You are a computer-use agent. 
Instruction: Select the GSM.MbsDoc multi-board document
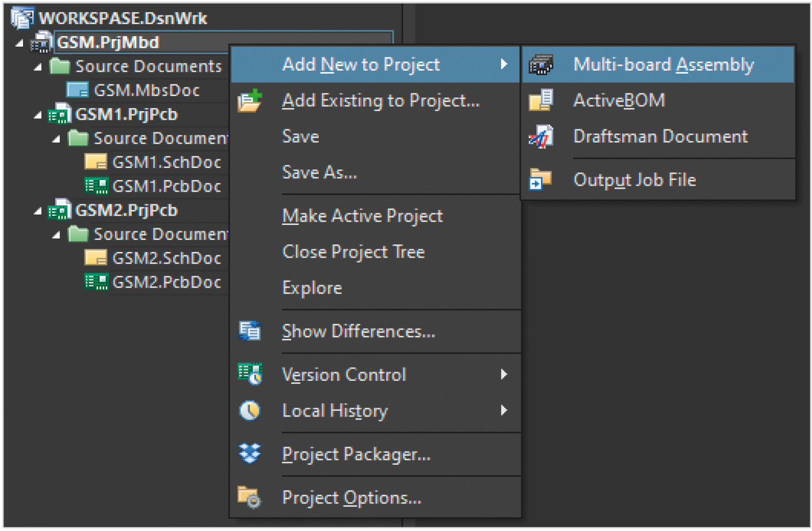pyautogui.click(x=146, y=91)
